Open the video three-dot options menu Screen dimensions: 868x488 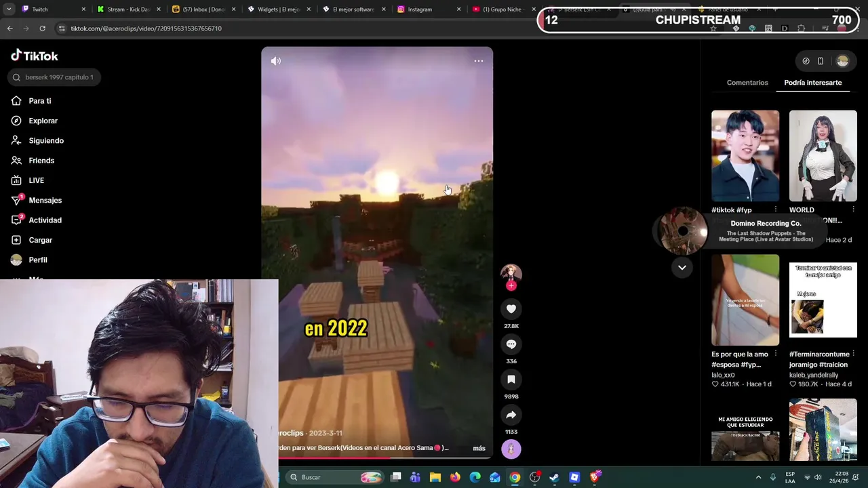479,61
